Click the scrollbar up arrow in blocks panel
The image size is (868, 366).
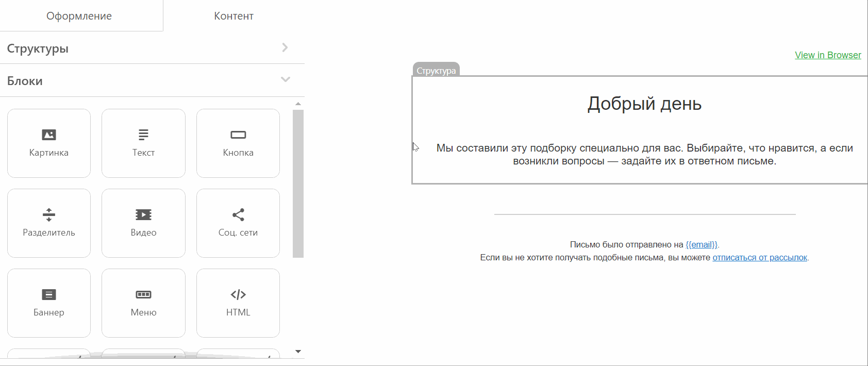pyautogui.click(x=298, y=104)
